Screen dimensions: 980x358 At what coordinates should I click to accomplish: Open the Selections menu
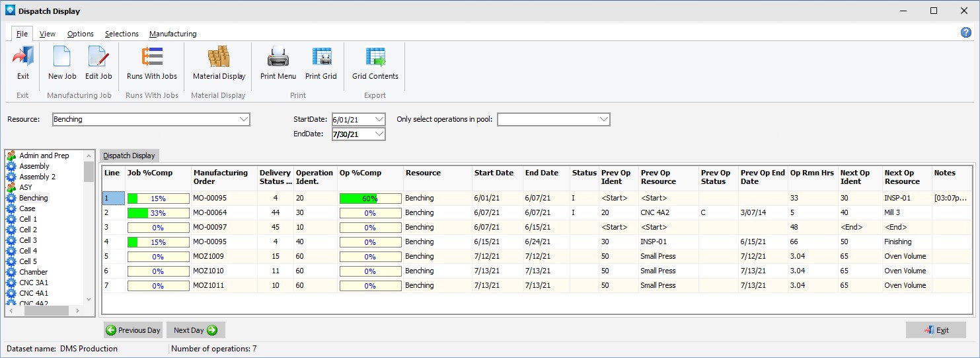(x=122, y=34)
